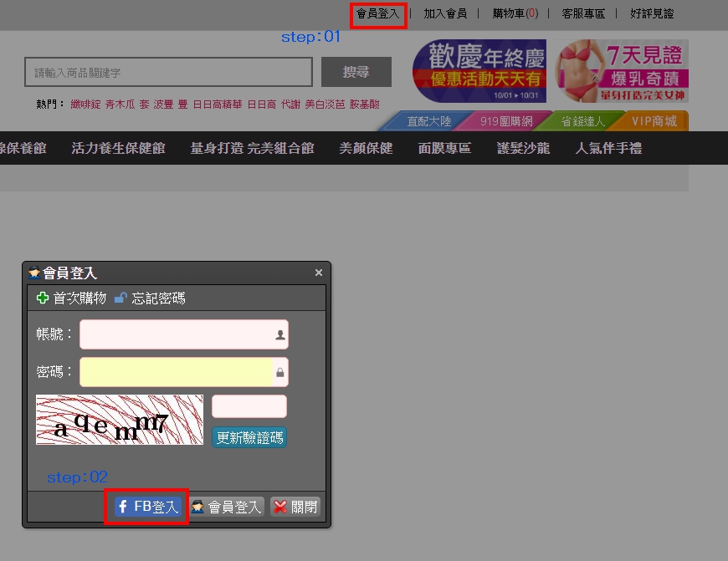Click the green plus icon beside 首次購物
The width and height of the screenshot is (728, 561).
coord(43,298)
